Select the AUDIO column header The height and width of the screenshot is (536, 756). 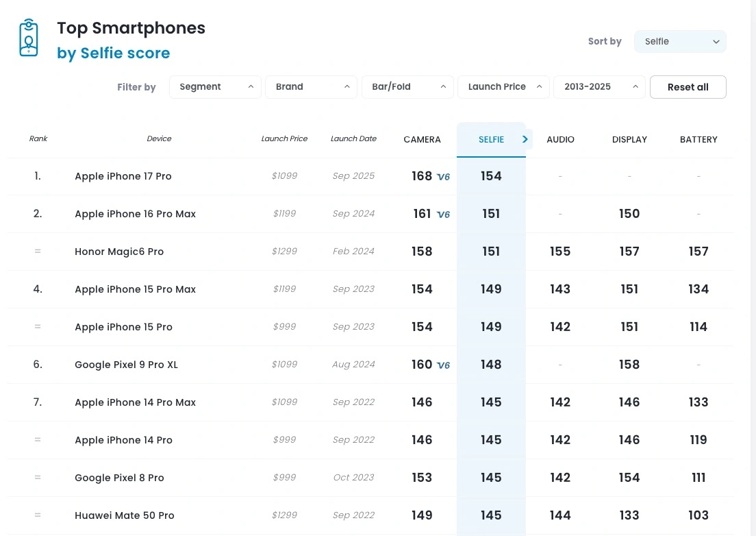[560, 139]
